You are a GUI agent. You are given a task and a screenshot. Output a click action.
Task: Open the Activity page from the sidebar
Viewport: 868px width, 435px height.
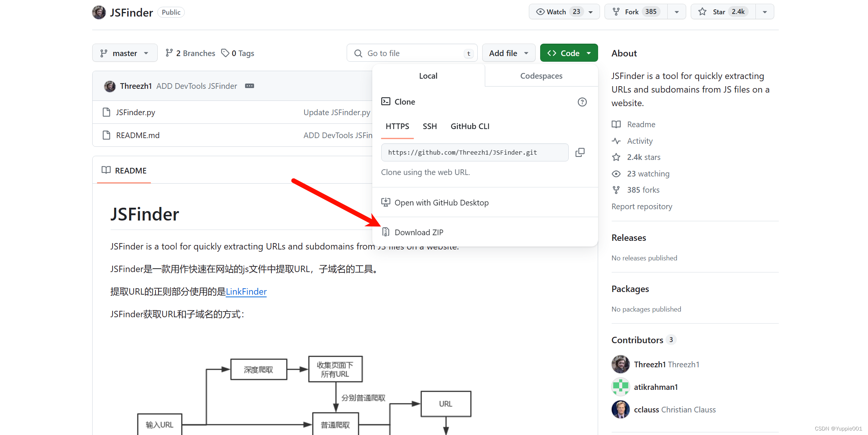tap(640, 141)
